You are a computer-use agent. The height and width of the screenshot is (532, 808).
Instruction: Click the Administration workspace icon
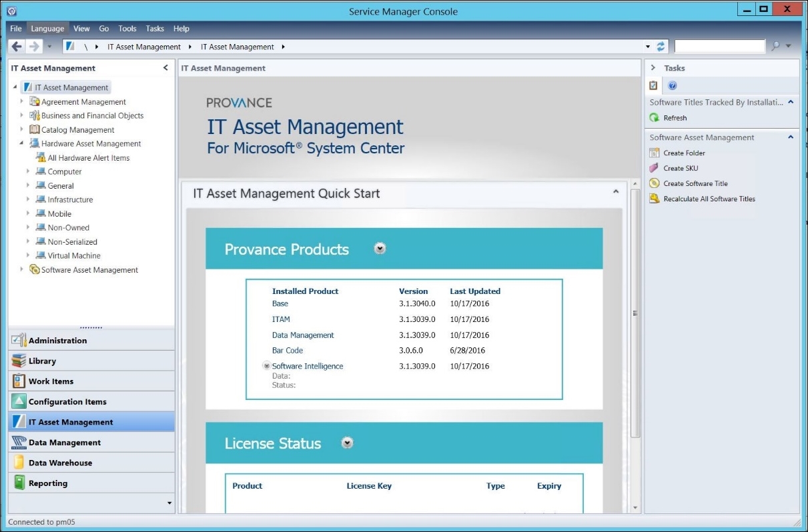click(19, 340)
